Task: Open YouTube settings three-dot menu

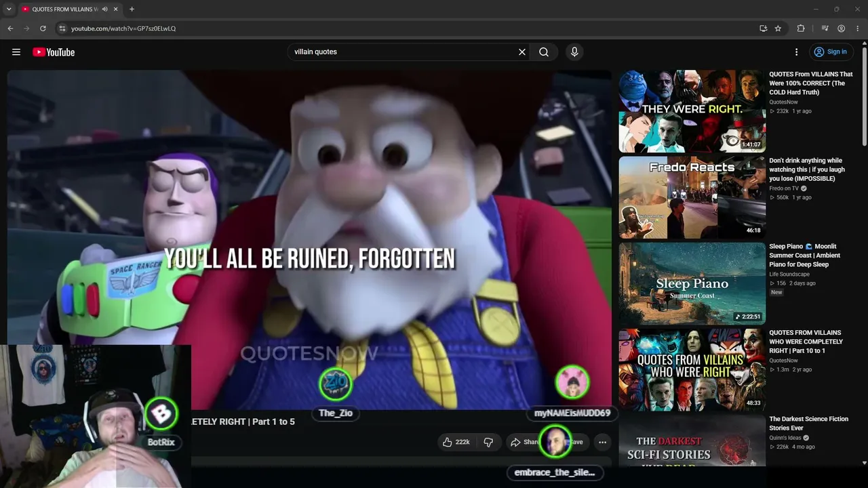Action: [x=797, y=52]
